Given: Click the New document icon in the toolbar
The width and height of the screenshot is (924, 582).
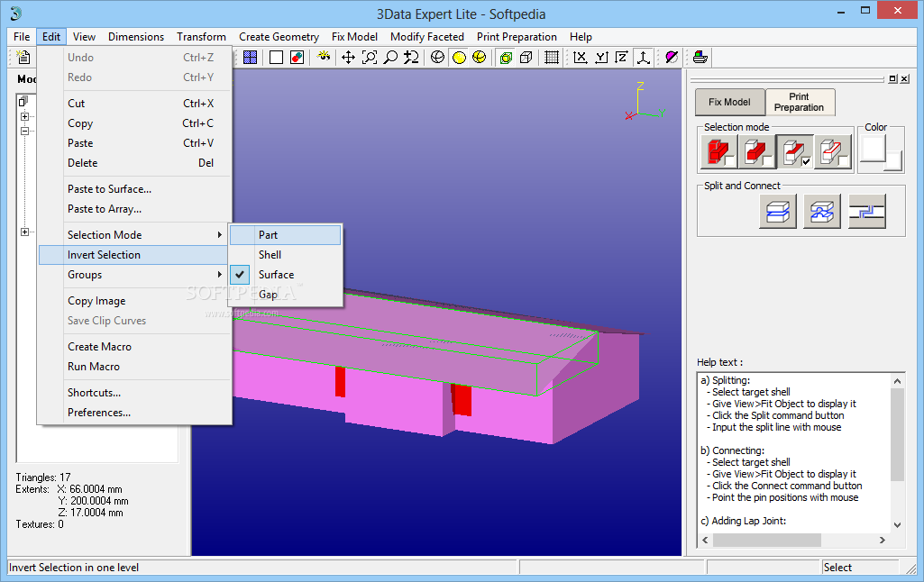Looking at the screenshot, I should (x=23, y=57).
